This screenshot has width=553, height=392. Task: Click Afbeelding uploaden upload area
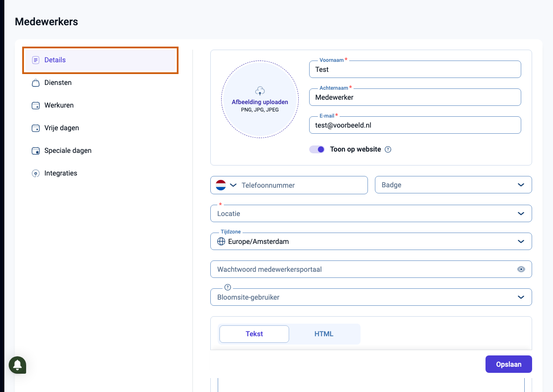[260, 99]
